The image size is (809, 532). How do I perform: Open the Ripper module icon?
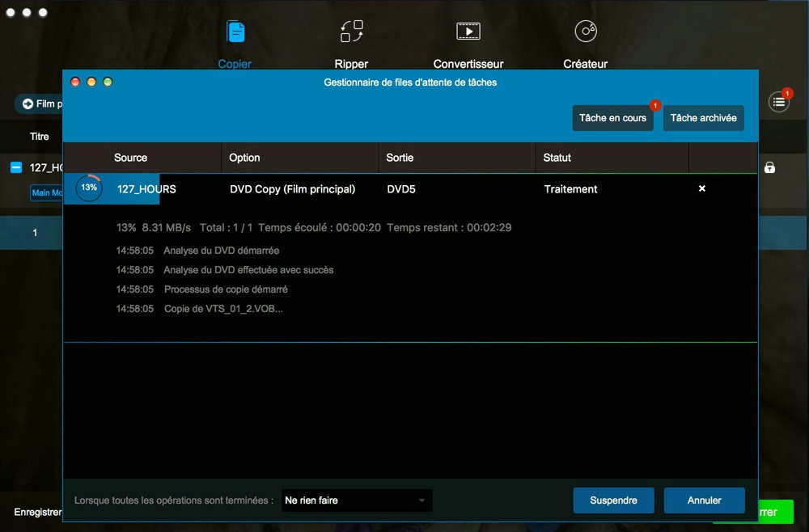click(351, 32)
